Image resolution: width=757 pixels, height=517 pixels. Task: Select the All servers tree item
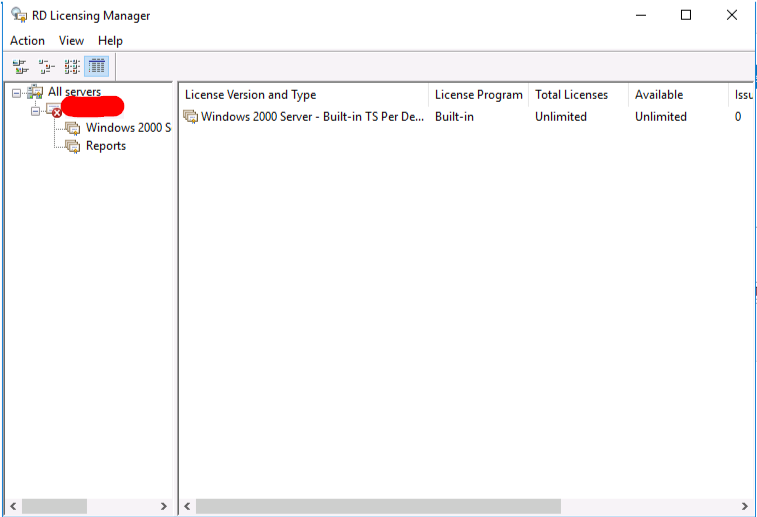pyautogui.click(x=74, y=92)
